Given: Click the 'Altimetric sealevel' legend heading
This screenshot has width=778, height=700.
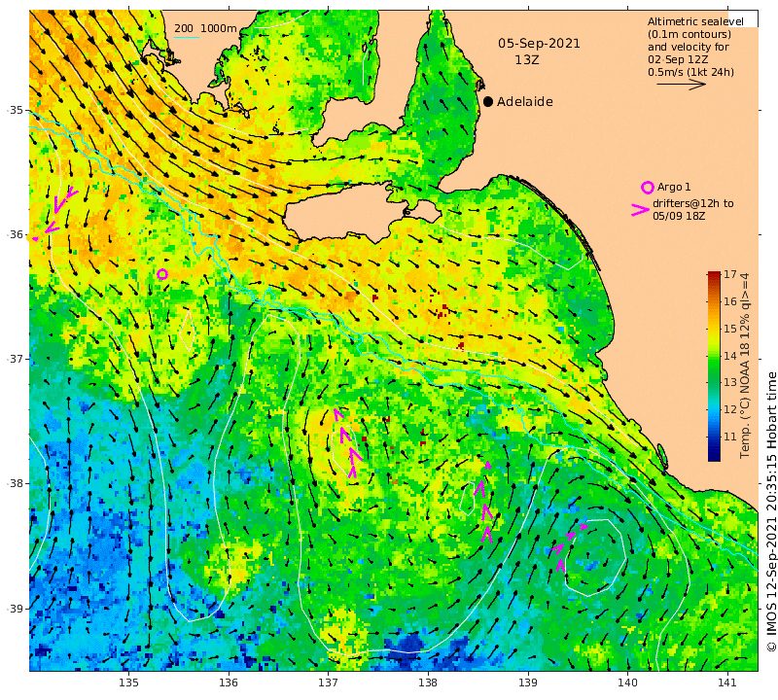Looking at the screenshot, I should tap(695, 21).
